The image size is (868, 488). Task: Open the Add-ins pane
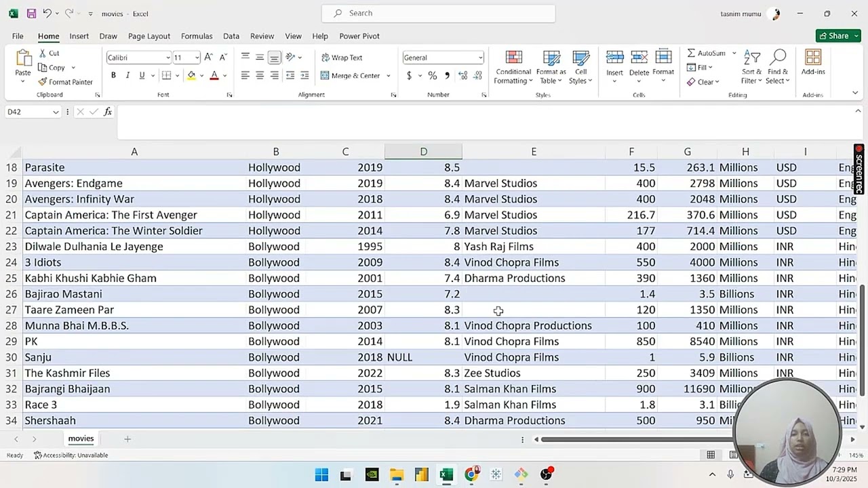click(813, 63)
